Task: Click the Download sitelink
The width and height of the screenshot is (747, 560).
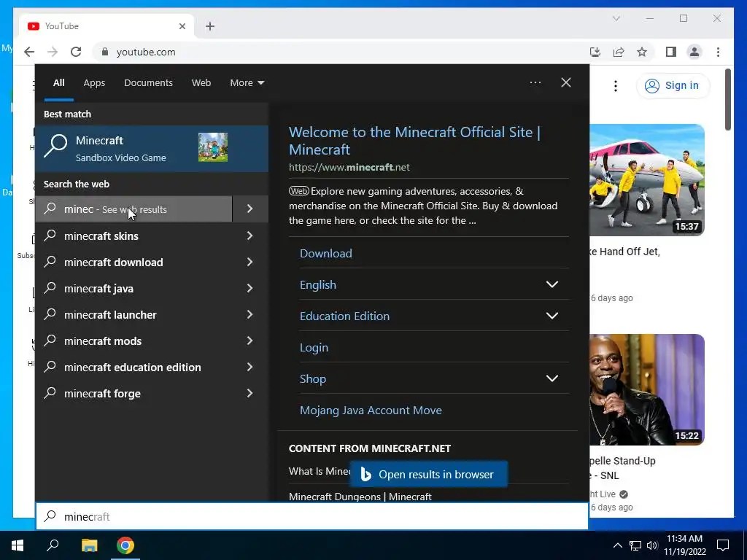Action: pyautogui.click(x=326, y=253)
